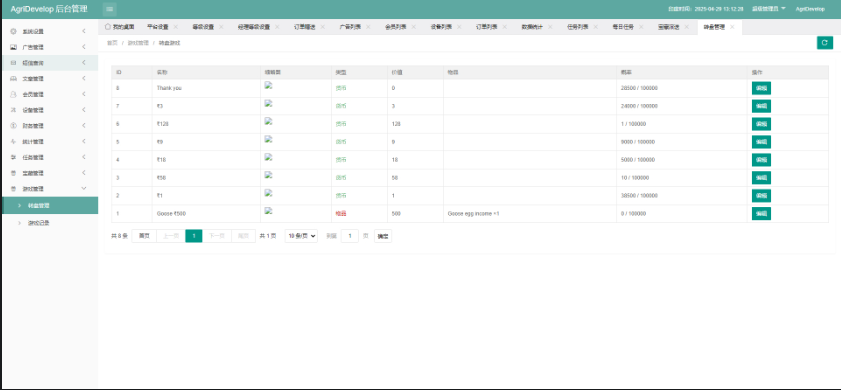Click the AgriDevelop link in the header
841x390 pixels.
click(x=810, y=9)
